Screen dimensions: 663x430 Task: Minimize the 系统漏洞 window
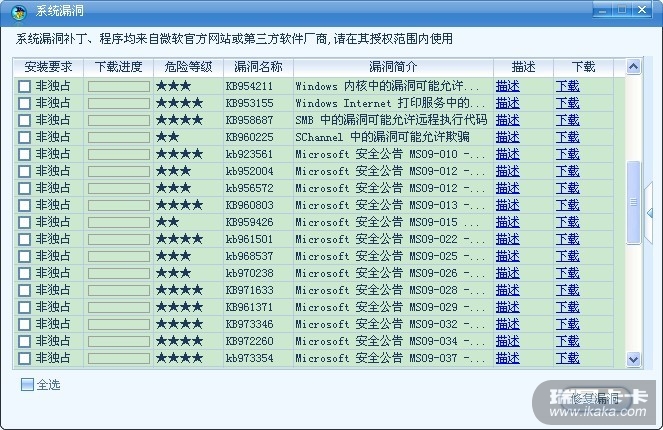(602, 10)
